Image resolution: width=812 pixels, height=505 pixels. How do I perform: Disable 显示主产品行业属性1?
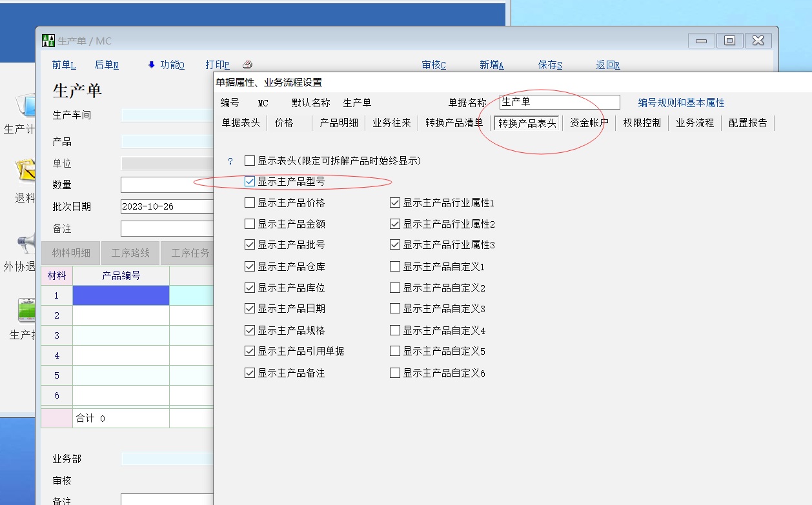coord(395,203)
